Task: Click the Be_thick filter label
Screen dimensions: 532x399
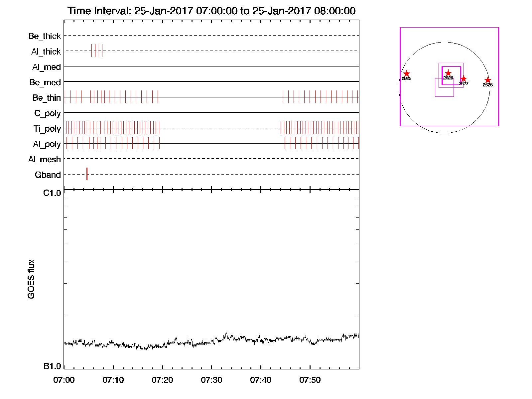Action: tap(45, 36)
